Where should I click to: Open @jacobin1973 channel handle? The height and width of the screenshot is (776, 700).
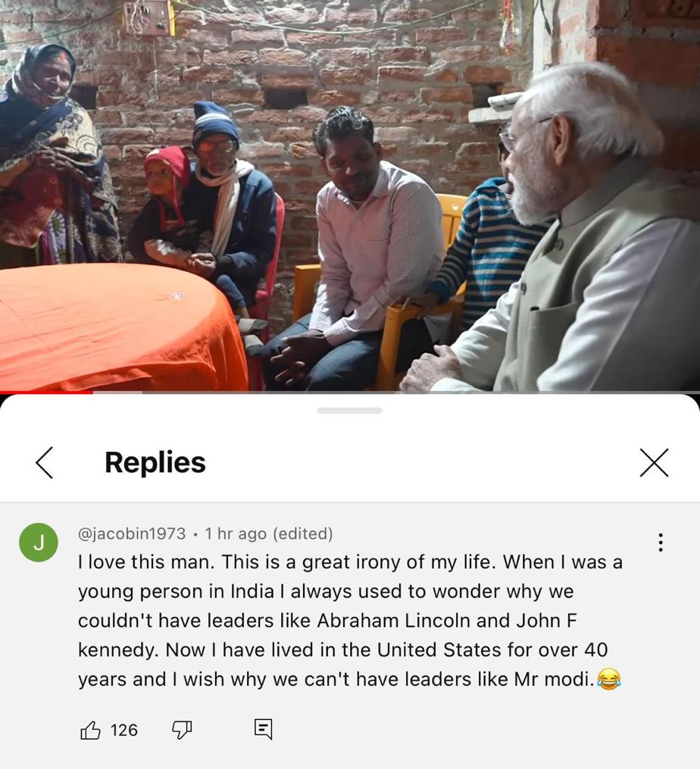pyautogui.click(x=132, y=533)
